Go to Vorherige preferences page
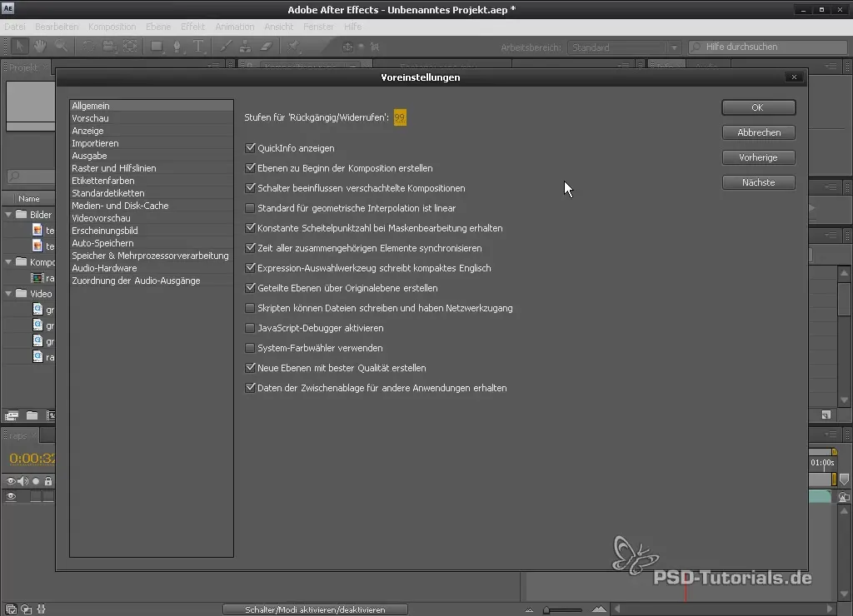The image size is (853, 616). [x=758, y=157]
